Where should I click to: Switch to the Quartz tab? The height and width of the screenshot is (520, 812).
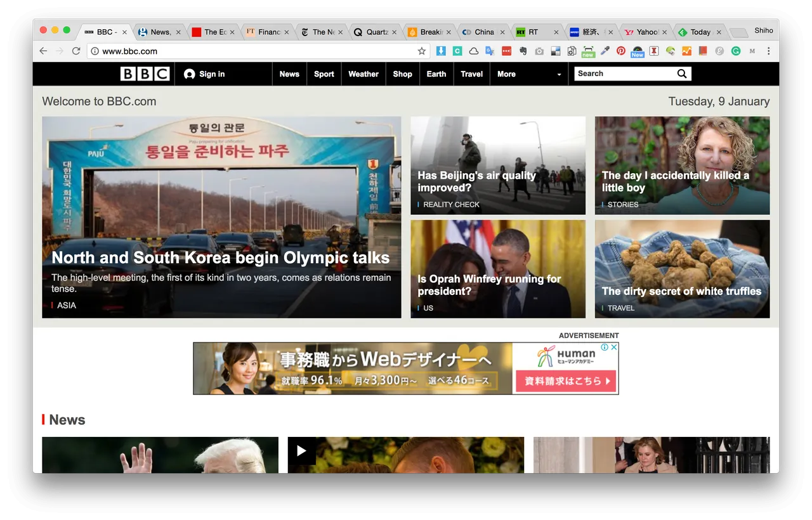pos(376,32)
